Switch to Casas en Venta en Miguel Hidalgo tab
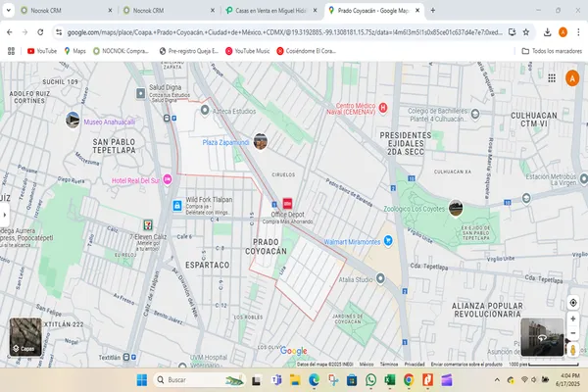The image size is (588, 392). (x=271, y=11)
